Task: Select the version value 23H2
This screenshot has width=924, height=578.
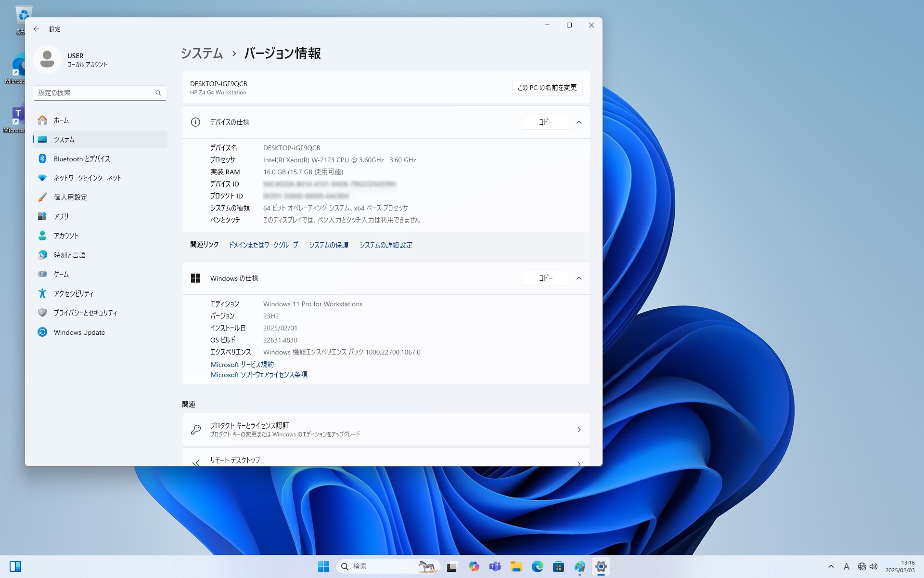Action: click(271, 316)
